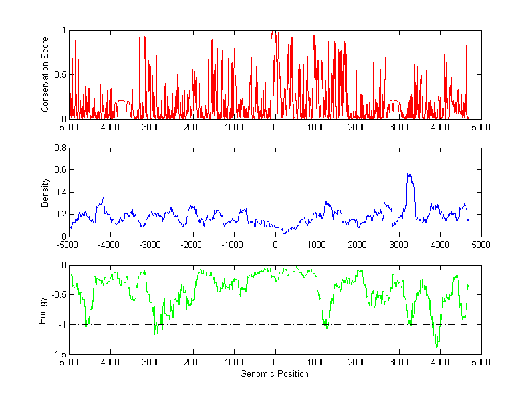Image resolution: width=532 pixels, height=398 pixels.
Task: Click the 0.8 tick on the Density axis
Action: pos(59,148)
